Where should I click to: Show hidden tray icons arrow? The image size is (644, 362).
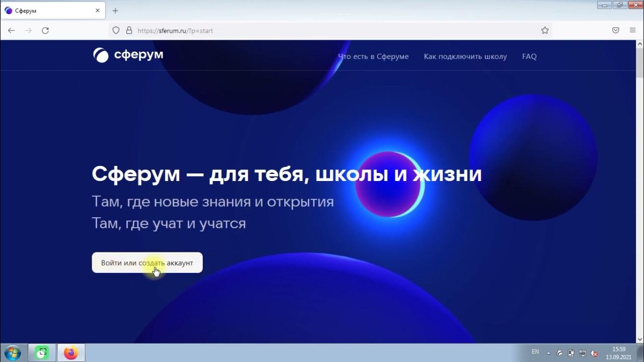[548, 353]
